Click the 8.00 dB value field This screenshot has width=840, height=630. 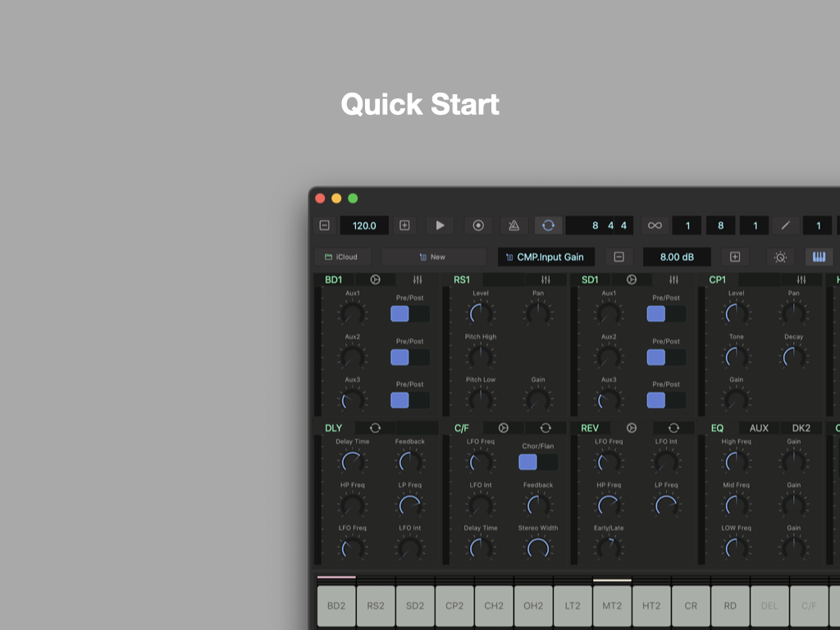[x=677, y=257]
